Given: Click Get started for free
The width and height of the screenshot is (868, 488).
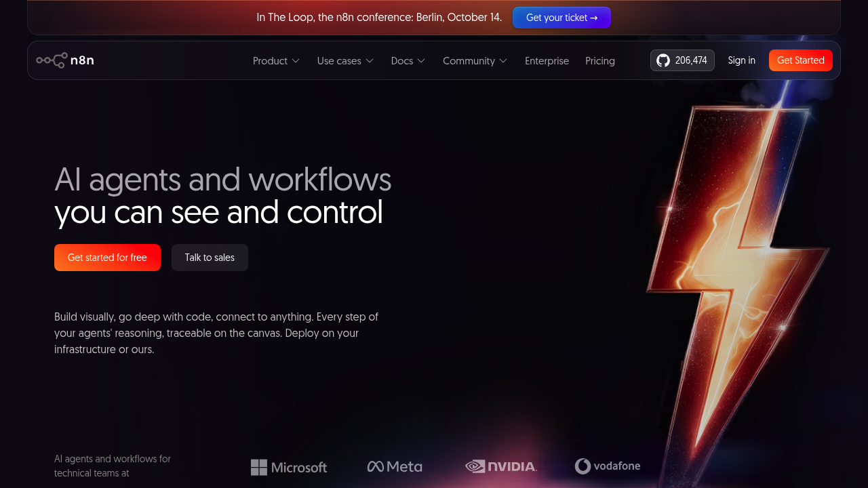Looking at the screenshot, I should (x=107, y=258).
